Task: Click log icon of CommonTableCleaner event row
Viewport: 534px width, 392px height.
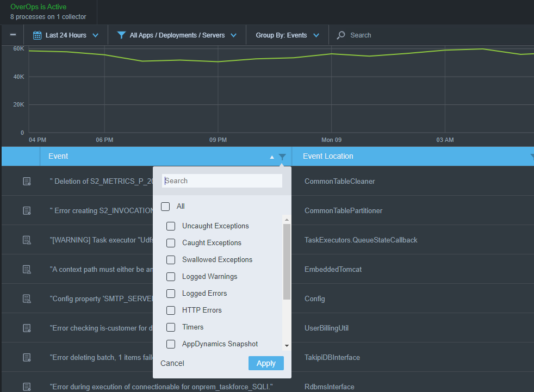Action: coord(27,182)
